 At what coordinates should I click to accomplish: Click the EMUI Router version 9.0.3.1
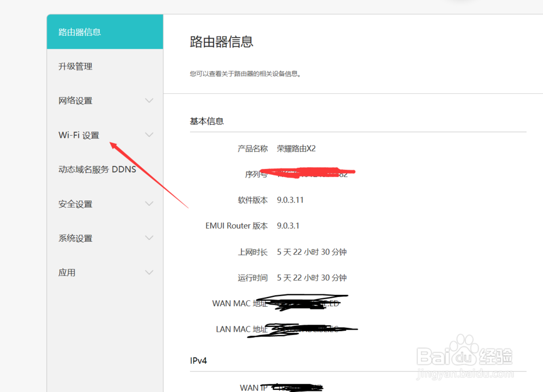[288, 226]
